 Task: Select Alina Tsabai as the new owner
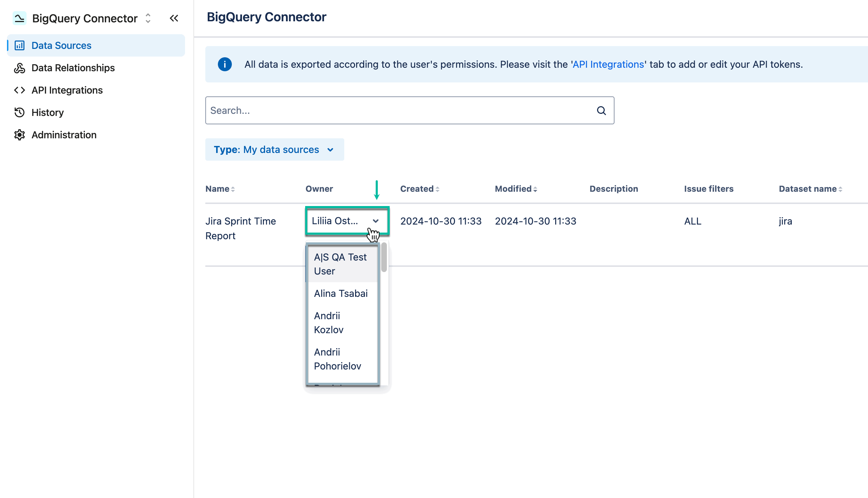(x=341, y=293)
